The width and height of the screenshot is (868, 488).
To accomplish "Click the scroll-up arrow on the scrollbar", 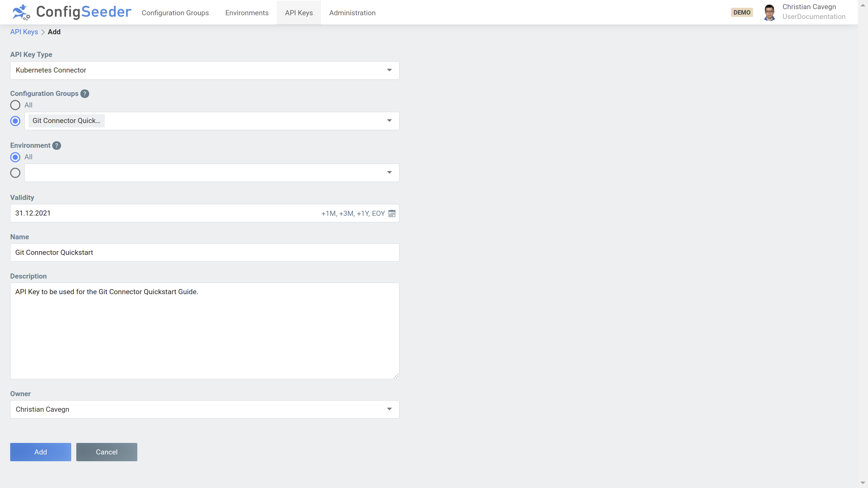I will pos(863,5).
